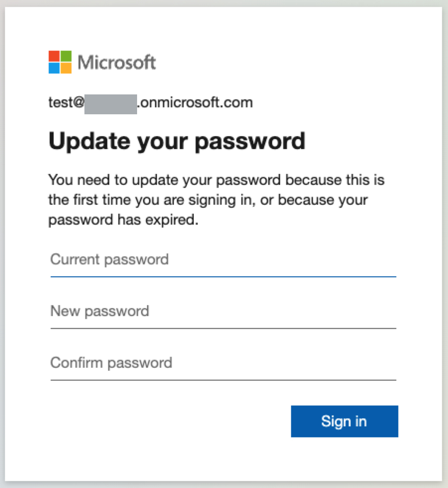Click the yellow square of Microsoft logo

(66, 68)
